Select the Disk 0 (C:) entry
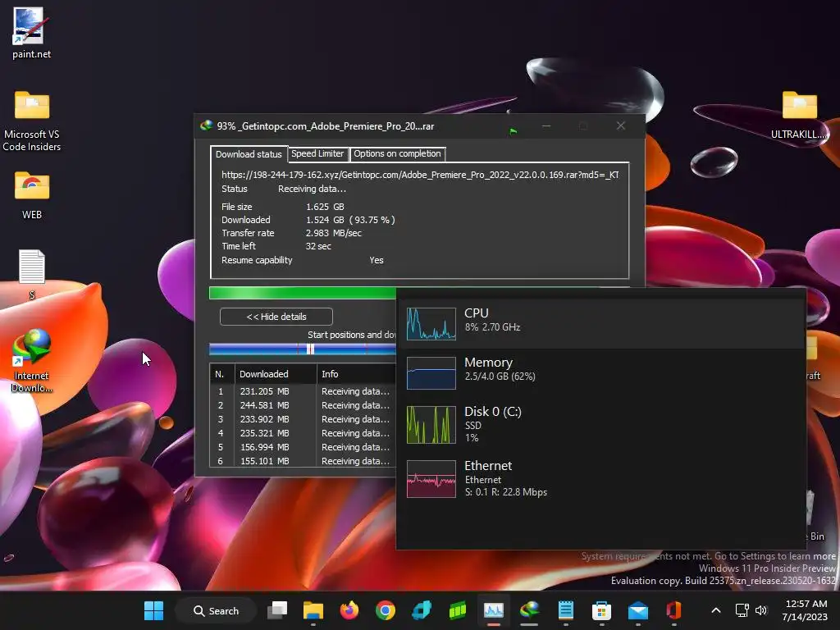This screenshot has height=630, width=840. [x=601, y=425]
